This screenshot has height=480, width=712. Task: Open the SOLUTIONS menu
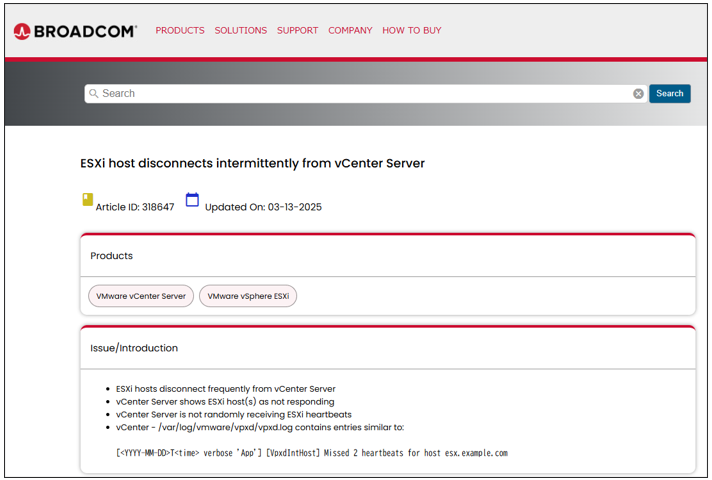tap(241, 30)
